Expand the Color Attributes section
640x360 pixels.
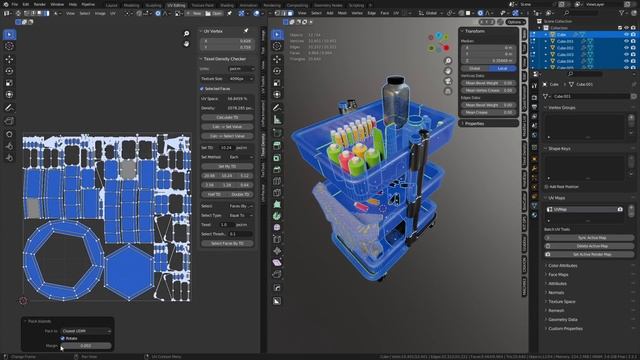[562, 266]
